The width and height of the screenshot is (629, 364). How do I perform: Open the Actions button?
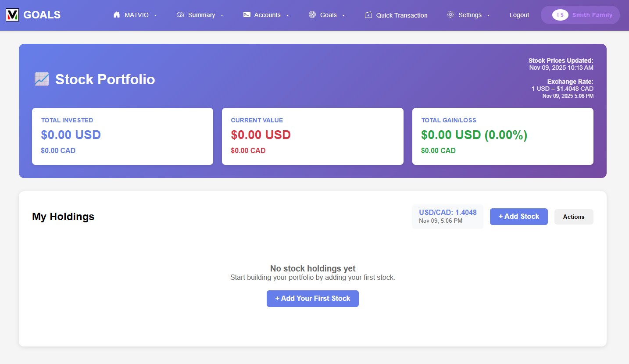click(574, 217)
